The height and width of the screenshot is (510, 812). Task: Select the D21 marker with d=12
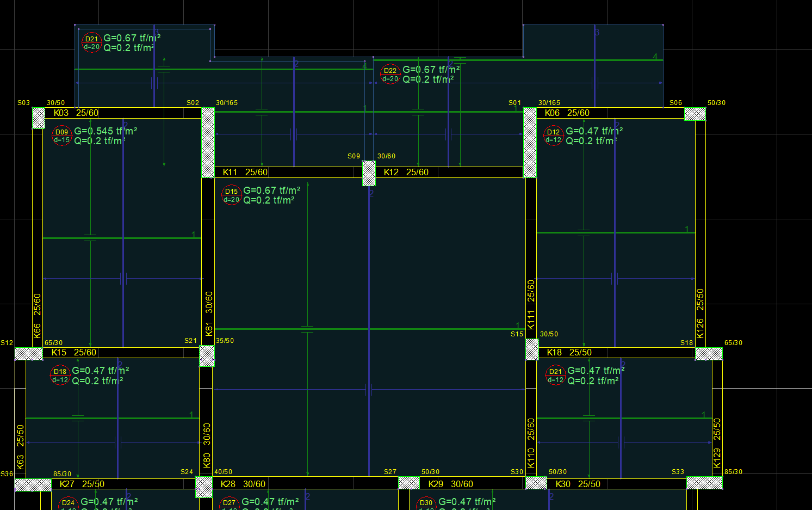coord(555,376)
